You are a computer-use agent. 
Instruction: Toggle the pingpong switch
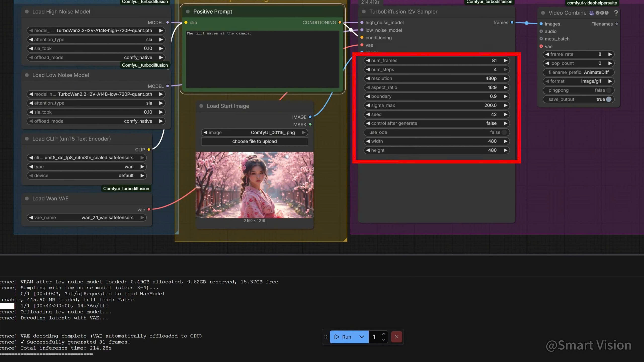point(609,90)
